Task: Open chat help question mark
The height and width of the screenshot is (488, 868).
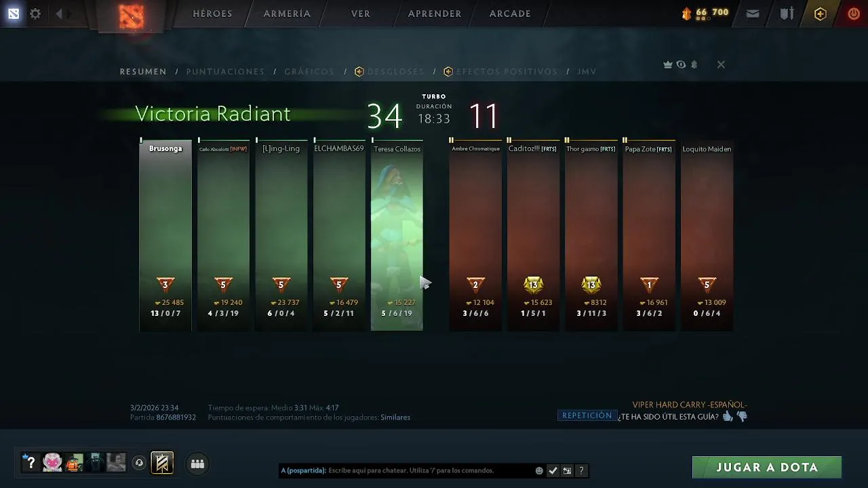Action: (581, 470)
